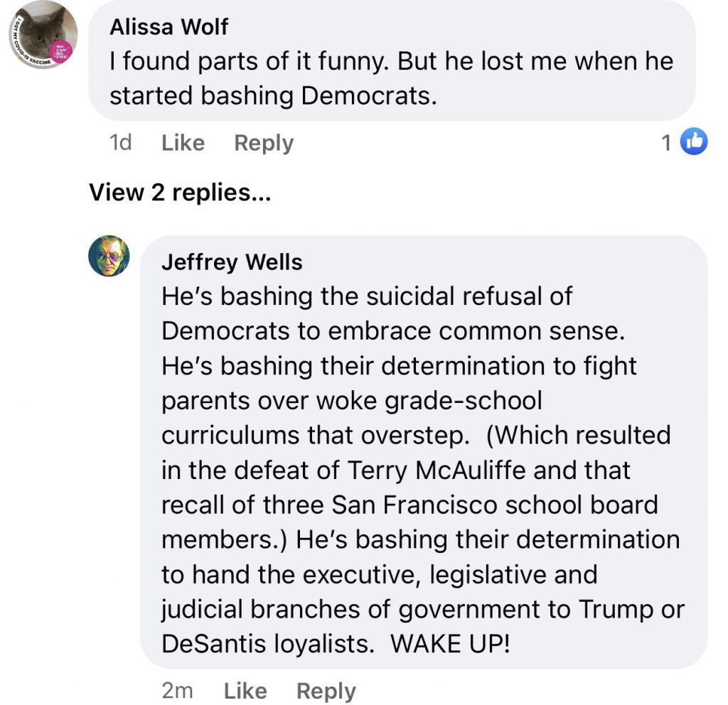Click the 1d timestamp on Alissa's comment
The height and width of the screenshot is (705, 728).
(x=121, y=144)
